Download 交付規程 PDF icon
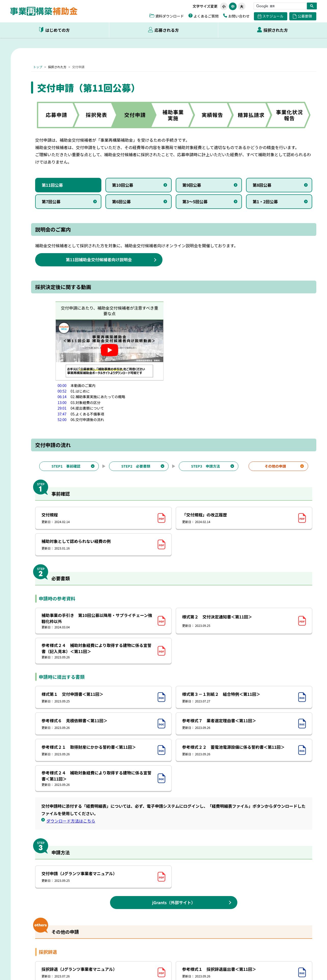This screenshot has width=327, height=980. 161,518
